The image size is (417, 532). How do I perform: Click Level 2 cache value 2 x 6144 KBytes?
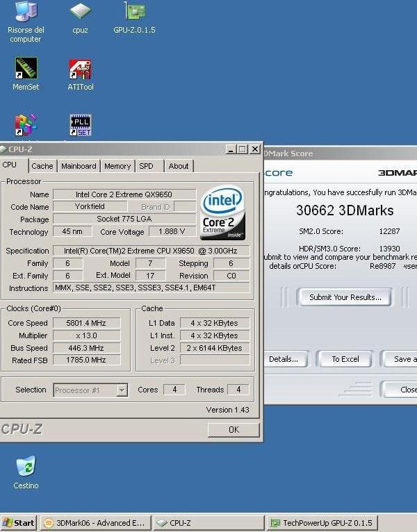(x=215, y=348)
